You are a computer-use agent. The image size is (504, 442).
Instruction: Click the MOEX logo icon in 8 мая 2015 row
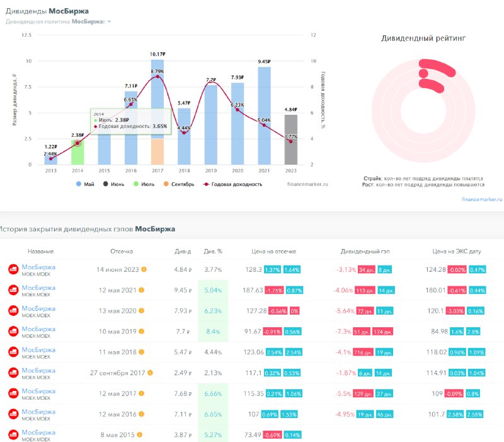pyautogui.click(x=13, y=434)
